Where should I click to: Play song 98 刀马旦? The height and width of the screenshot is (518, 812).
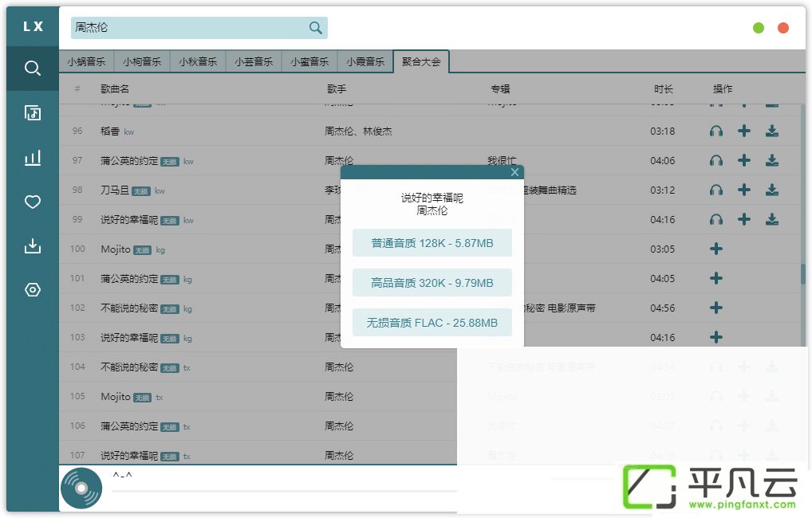point(716,190)
